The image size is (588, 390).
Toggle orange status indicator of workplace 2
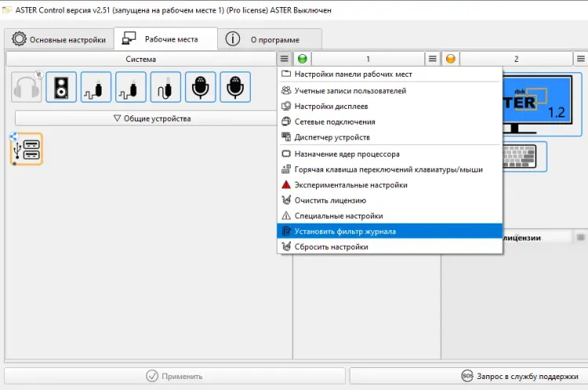(450, 59)
